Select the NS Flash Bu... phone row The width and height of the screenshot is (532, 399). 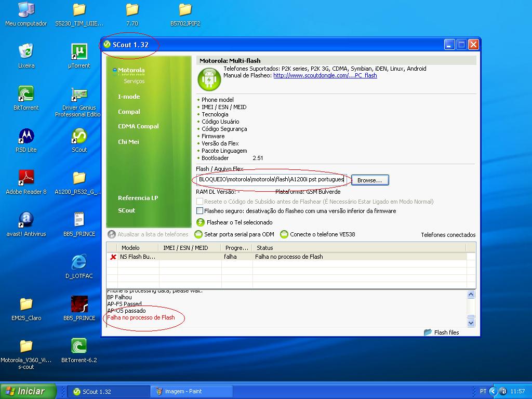click(x=287, y=257)
